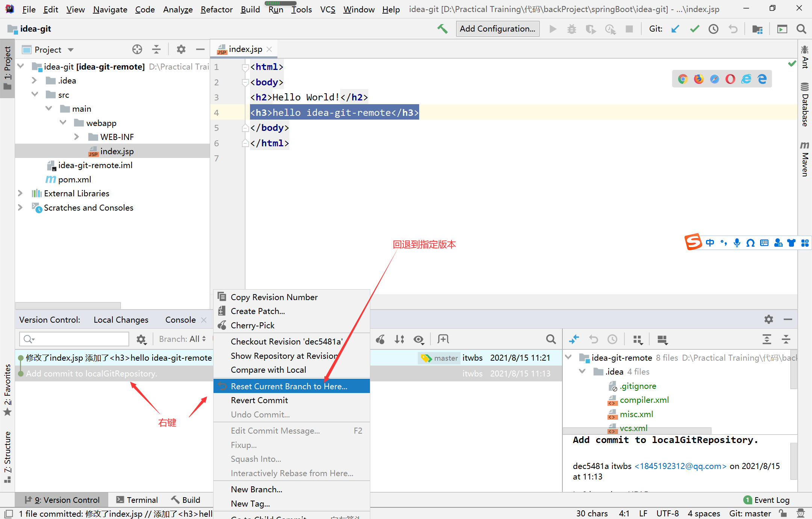812x519 pixels.
Task: Open Git Show History clock icon
Action: 713,29
